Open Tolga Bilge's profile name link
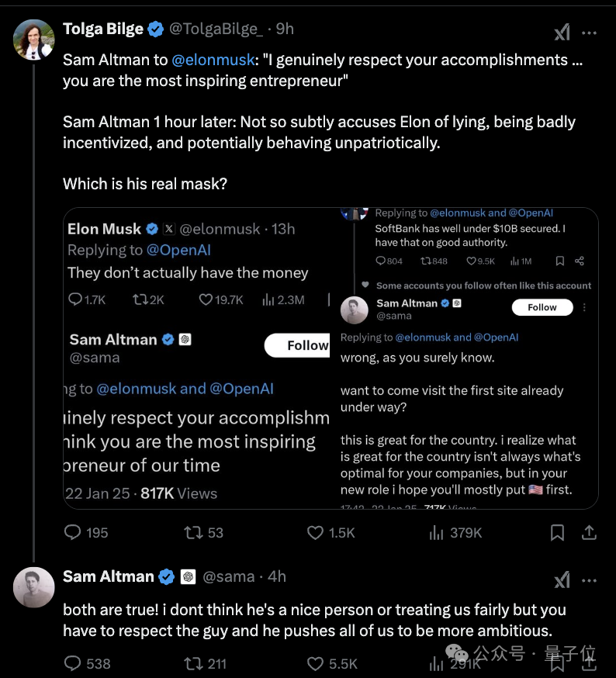Viewport: 616px width, 678px height. [102, 29]
